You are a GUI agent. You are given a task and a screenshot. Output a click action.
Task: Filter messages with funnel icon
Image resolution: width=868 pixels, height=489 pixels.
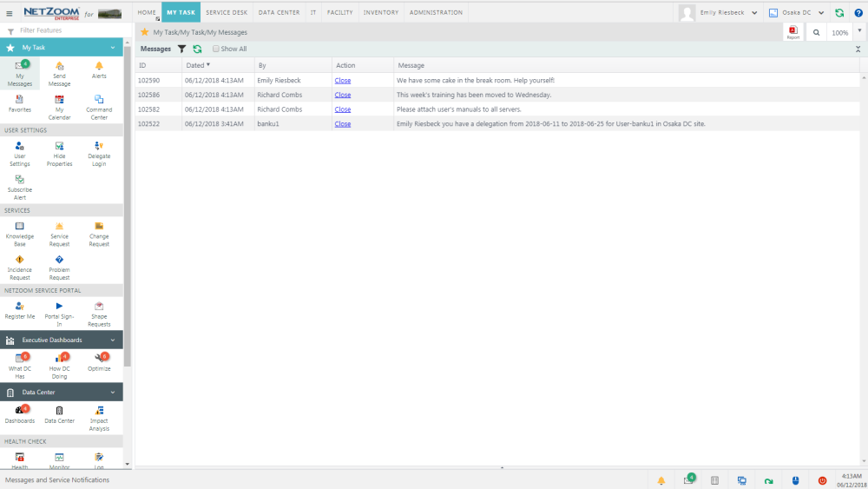click(x=181, y=49)
